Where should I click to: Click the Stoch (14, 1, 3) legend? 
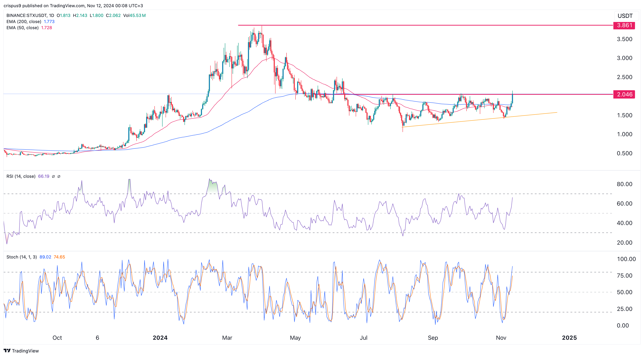pyautogui.click(x=21, y=257)
